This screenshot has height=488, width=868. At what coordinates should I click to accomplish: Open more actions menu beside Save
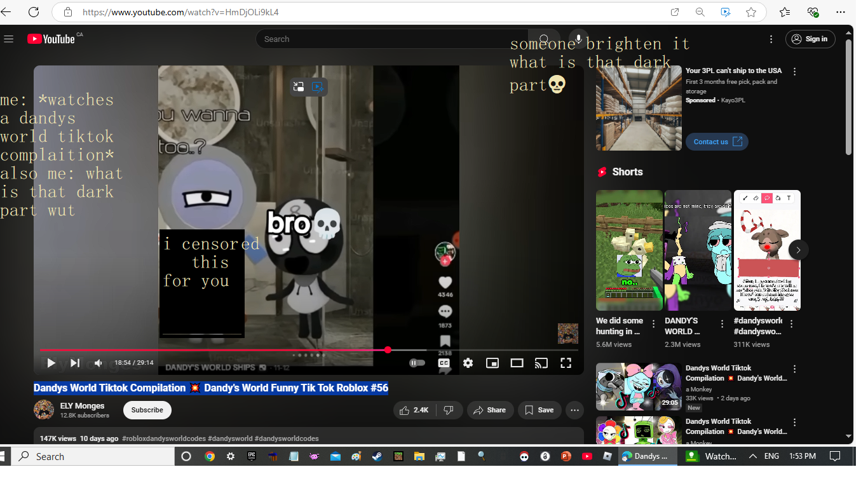pos(574,410)
